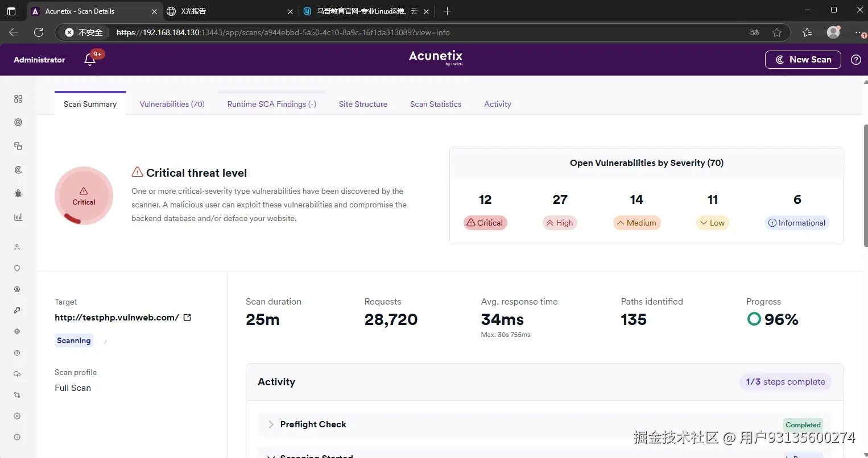
Task: Click the Critical threat level heading
Action: point(196,173)
